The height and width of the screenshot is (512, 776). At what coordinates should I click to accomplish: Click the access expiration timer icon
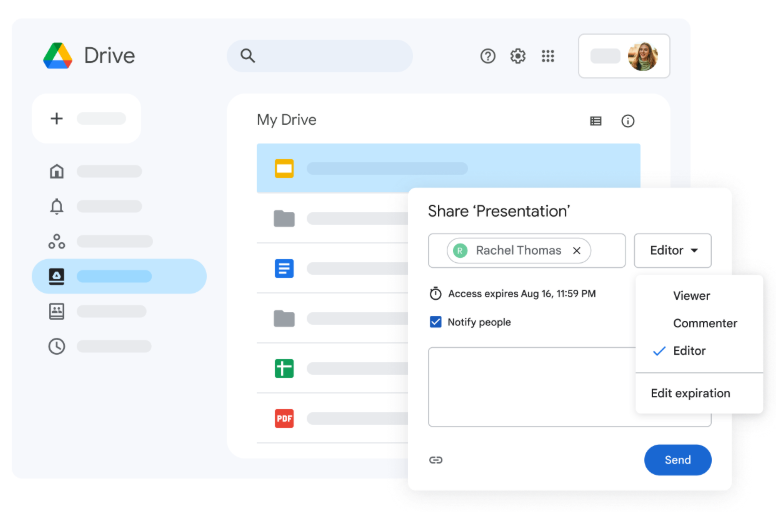coord(435,293)
